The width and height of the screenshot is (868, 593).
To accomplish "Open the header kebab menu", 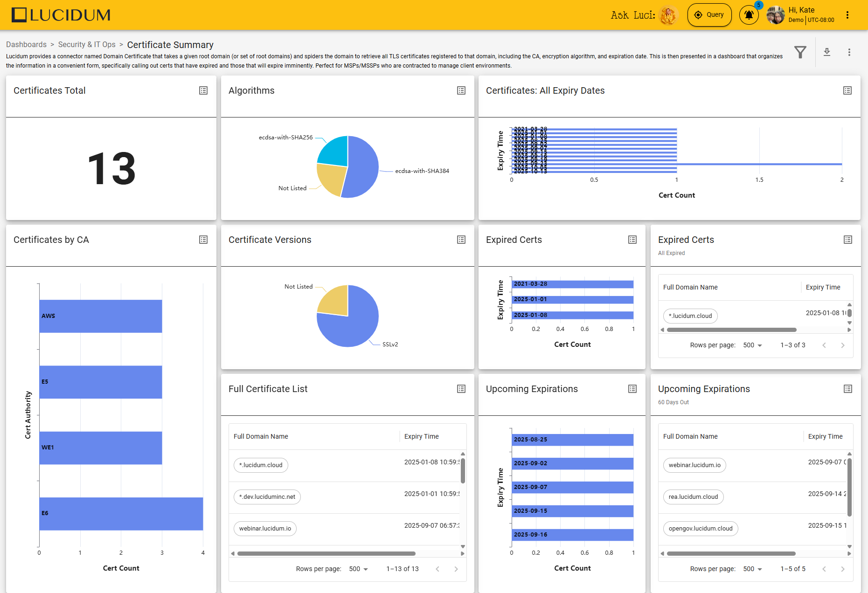I will pos(847,15).
